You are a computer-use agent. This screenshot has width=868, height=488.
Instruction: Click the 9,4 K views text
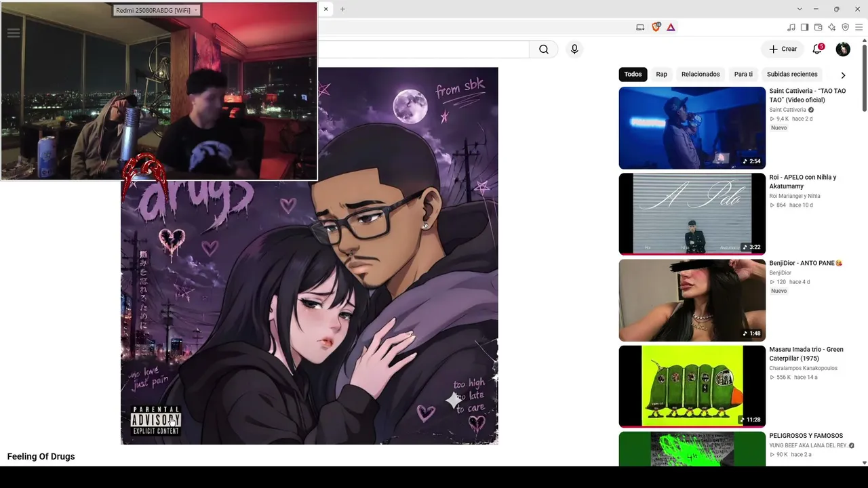pos(783,119)
